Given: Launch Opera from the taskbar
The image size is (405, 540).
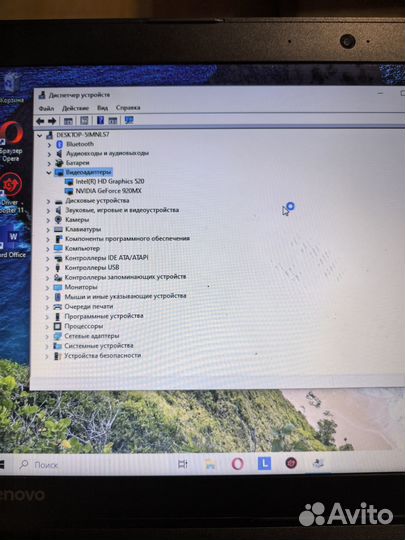Looking at the screenshot, I should click(238, 464).
